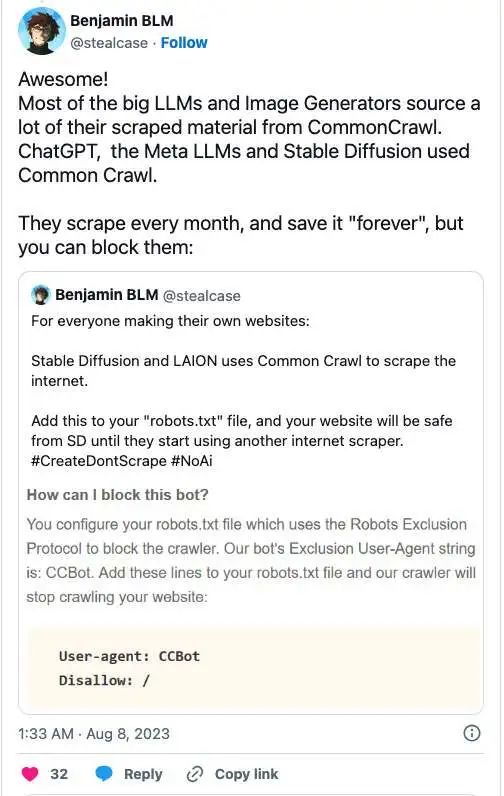Open the @stealcase handle at top

point(109,43)
